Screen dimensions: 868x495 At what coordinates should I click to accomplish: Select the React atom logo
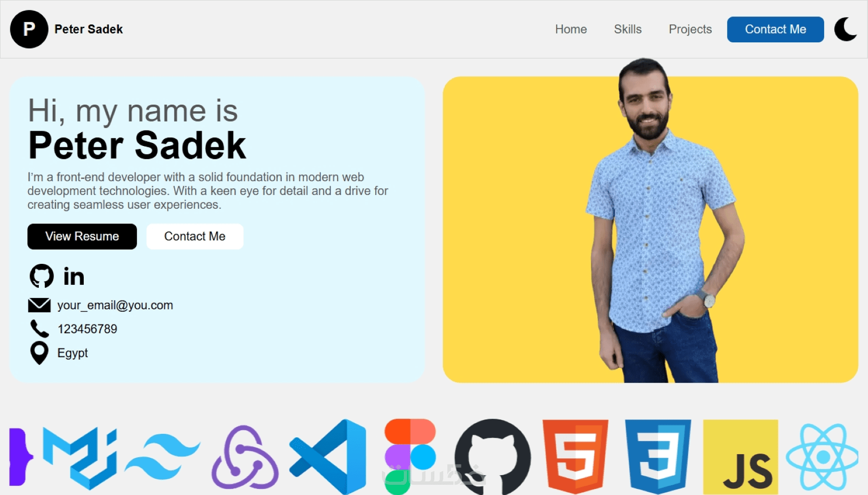click(823, 457)
